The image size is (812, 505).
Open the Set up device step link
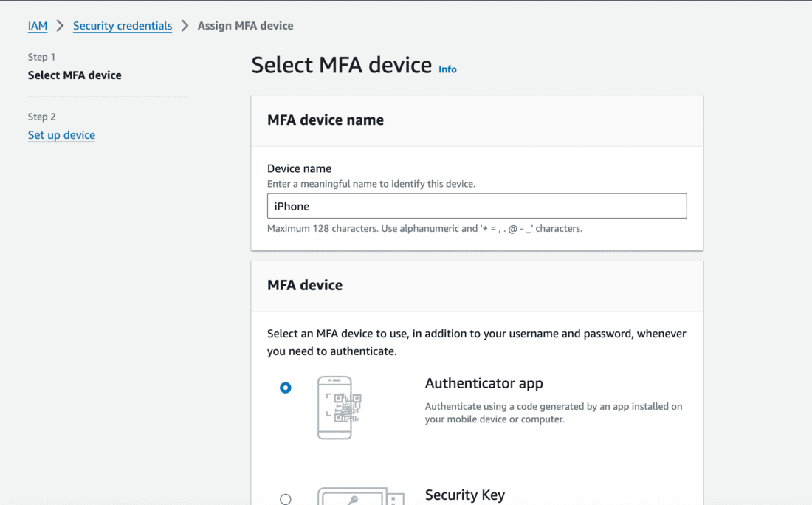click(x=61, y=135)
